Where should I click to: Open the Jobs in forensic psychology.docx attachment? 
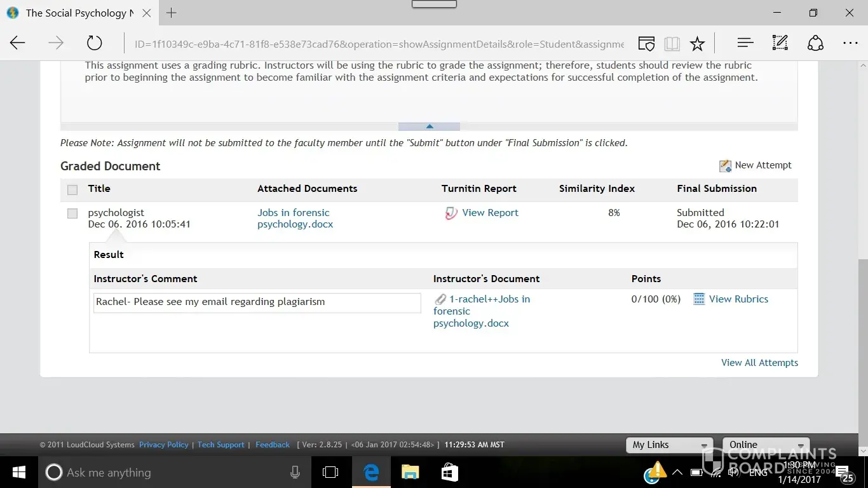click(294, 219)
